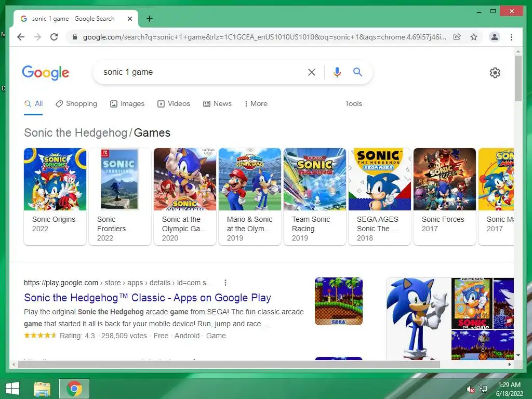Screen dimensions: 532x399
Task: Open Chrome three-dot menu
Action: 511,37
